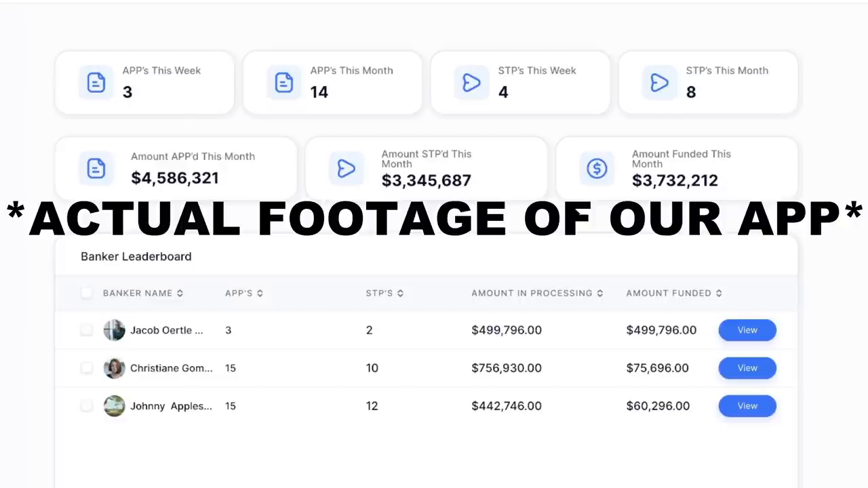The height and width of the screenshot is (488, 868).
Task: Select the Johnny Apples name text
Action: tap(171, 406)
